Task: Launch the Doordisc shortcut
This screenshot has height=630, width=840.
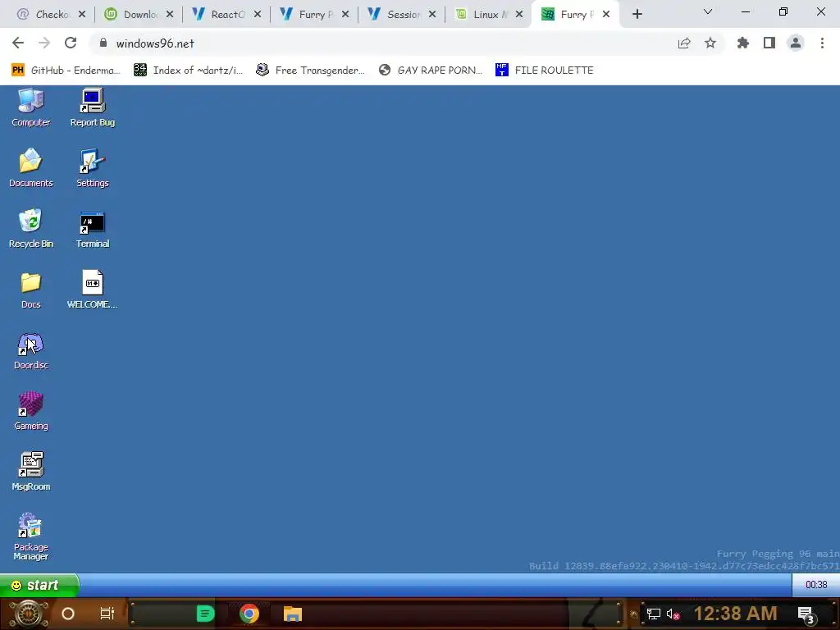Action: tap(30, 351)
